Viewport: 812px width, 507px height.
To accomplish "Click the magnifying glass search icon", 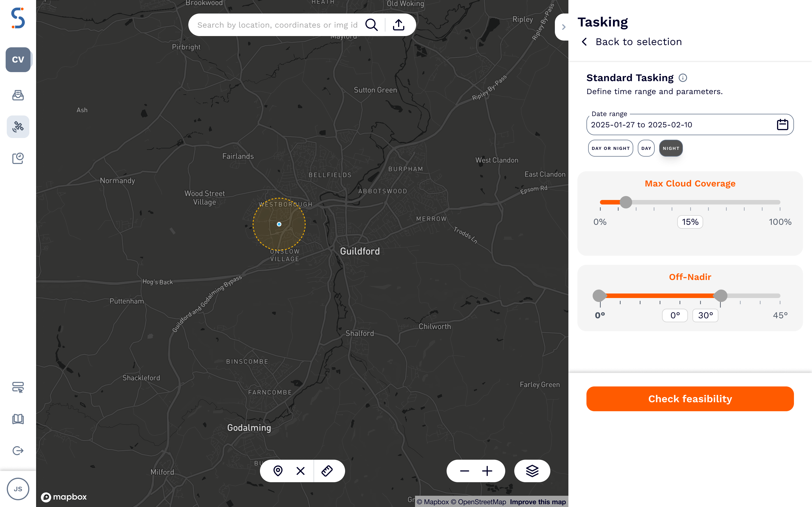I will click(371, 25).
